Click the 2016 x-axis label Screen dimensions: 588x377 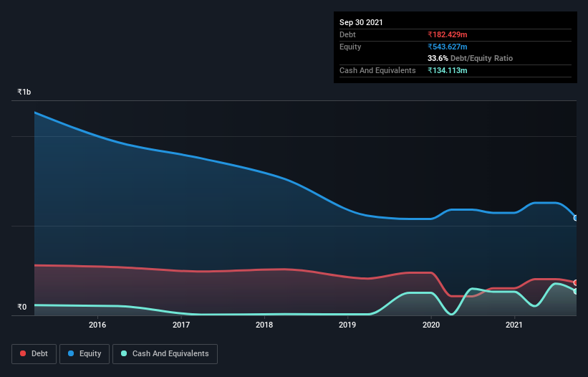(x=97, y=325)
